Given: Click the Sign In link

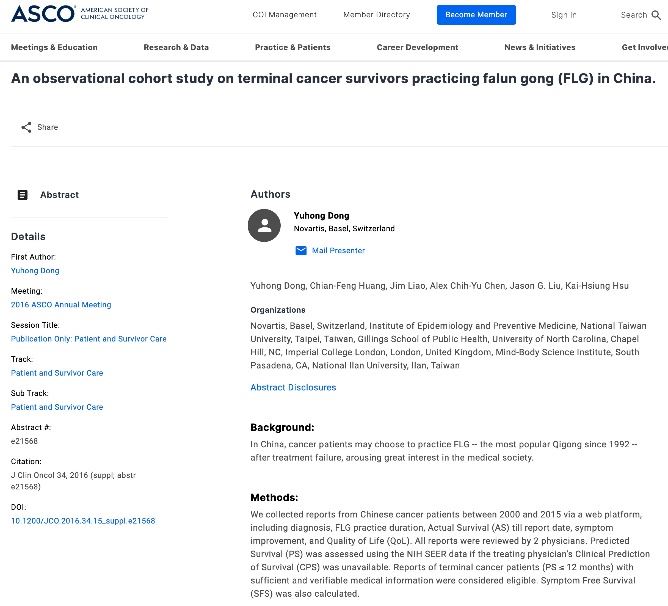Looking at the screenshot, I should click(563, 15).
